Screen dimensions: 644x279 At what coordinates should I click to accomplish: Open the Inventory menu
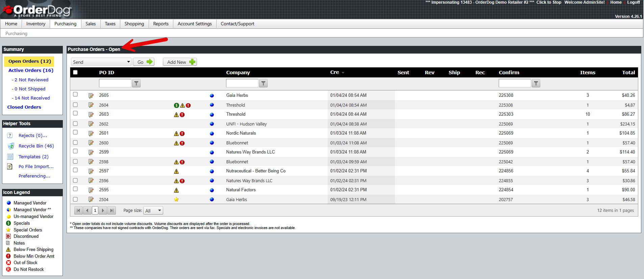tap(36, 24)
